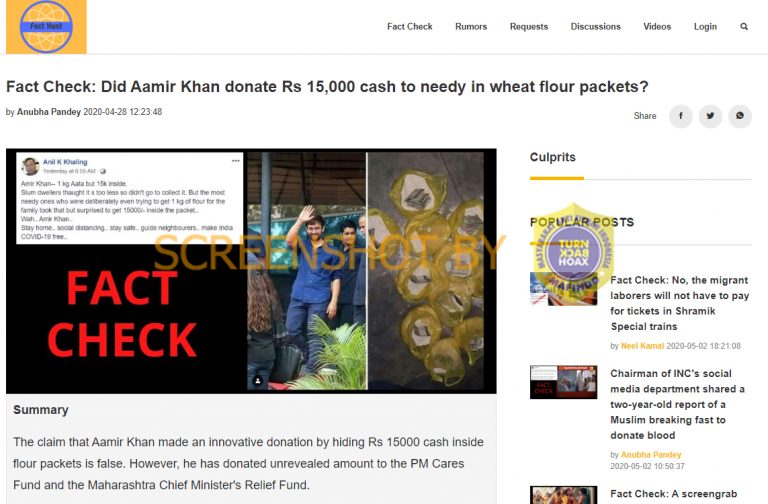The height and width of the screenshot is (504, 768).
Task: Open author Anubha Pandey's profile under headline
Action: click(x=48, y=112)
